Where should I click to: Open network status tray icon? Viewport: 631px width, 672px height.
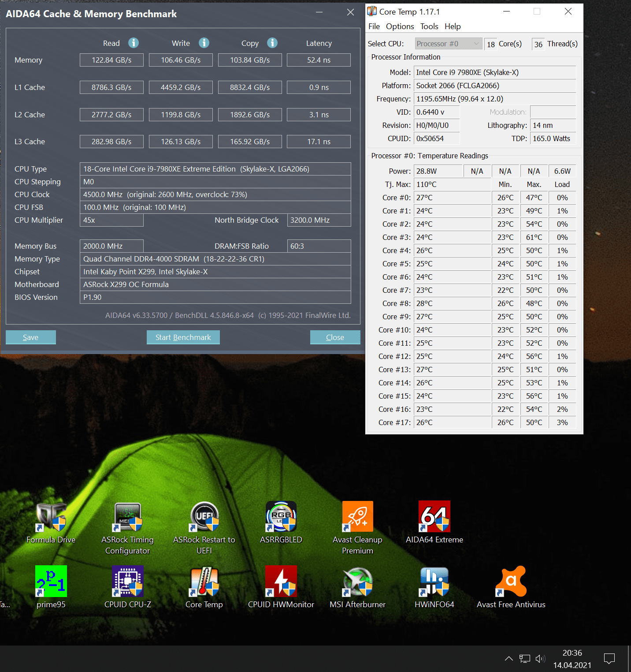(x=525, y=659)
